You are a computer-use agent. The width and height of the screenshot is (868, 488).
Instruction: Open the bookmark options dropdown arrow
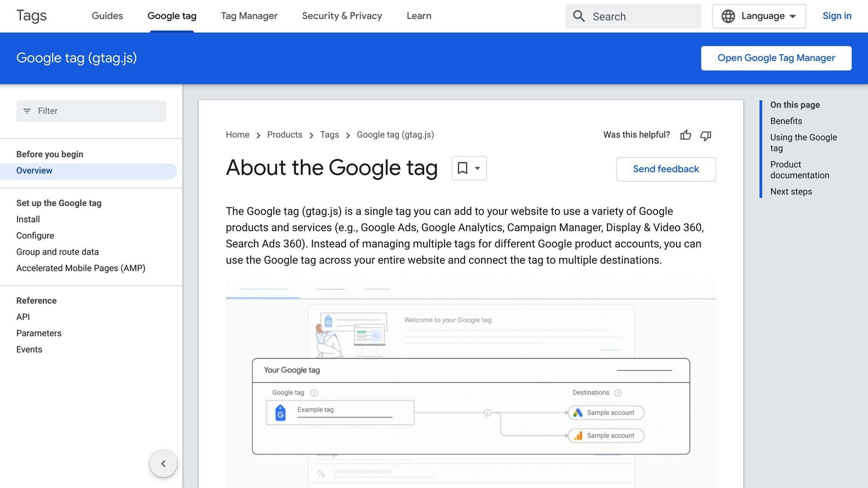[x=477, y=168]
